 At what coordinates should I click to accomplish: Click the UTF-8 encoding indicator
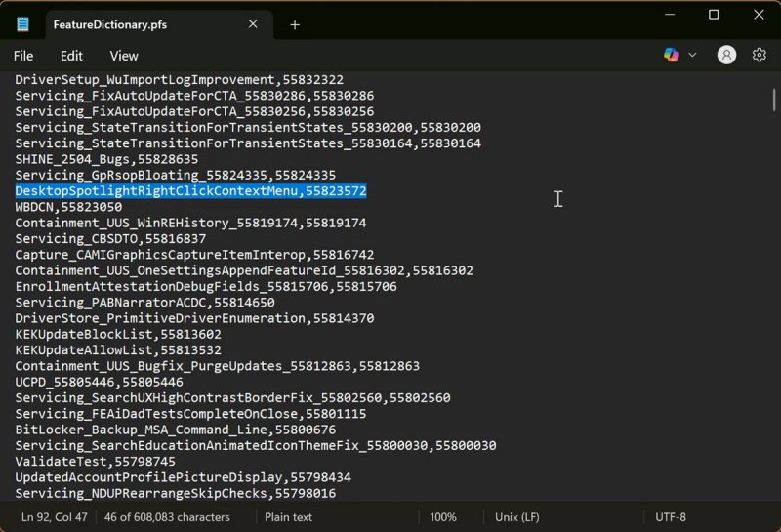click(671, 517)
